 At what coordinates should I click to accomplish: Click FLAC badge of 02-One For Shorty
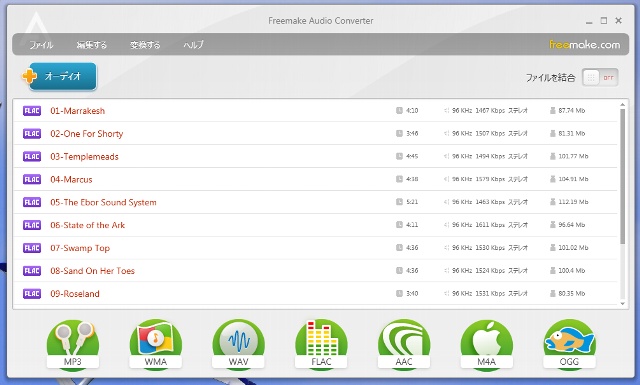(32, 134)
